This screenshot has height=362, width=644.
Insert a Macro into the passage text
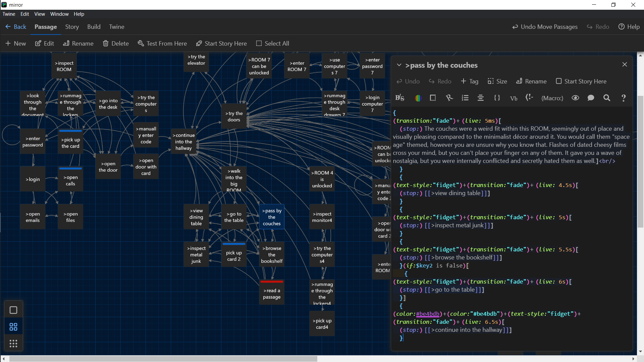pyautogui.click(x=552, y=98)
